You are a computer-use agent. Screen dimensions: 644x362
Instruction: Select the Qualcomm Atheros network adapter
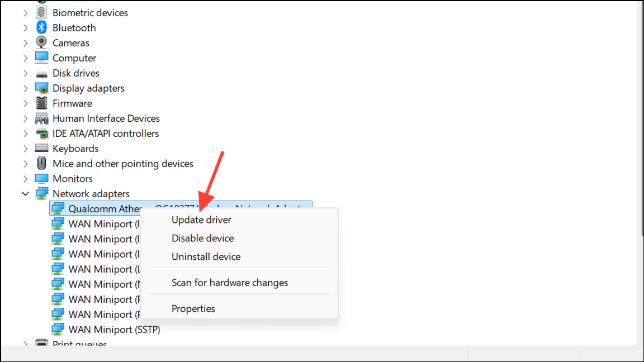[104, 209]
